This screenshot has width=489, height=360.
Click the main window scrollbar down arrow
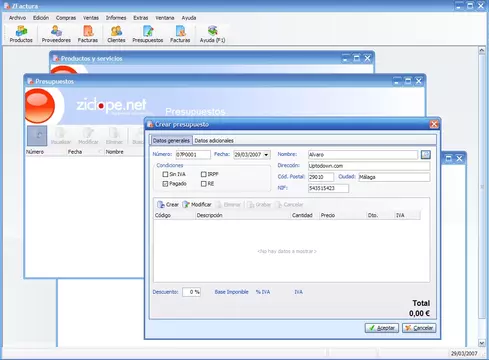point(482,343)
